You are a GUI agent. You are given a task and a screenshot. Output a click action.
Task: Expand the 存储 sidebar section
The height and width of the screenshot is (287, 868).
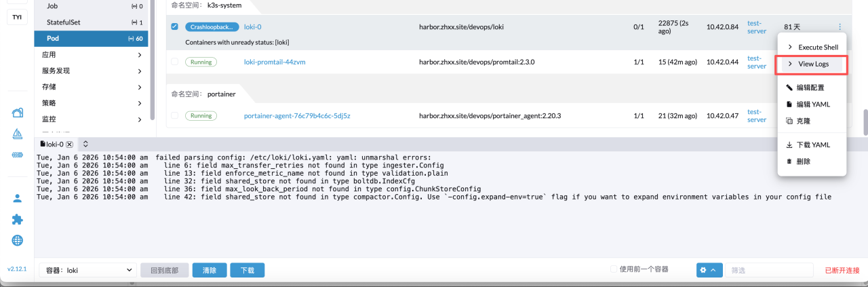click(92, 87)
